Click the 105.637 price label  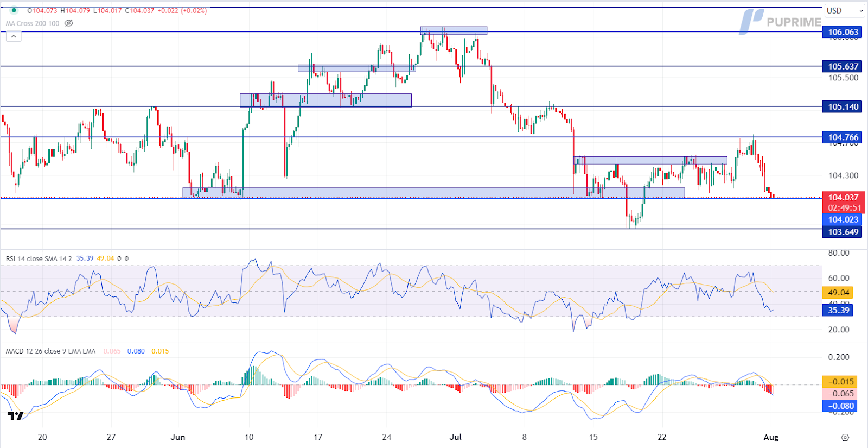point(843,66)
